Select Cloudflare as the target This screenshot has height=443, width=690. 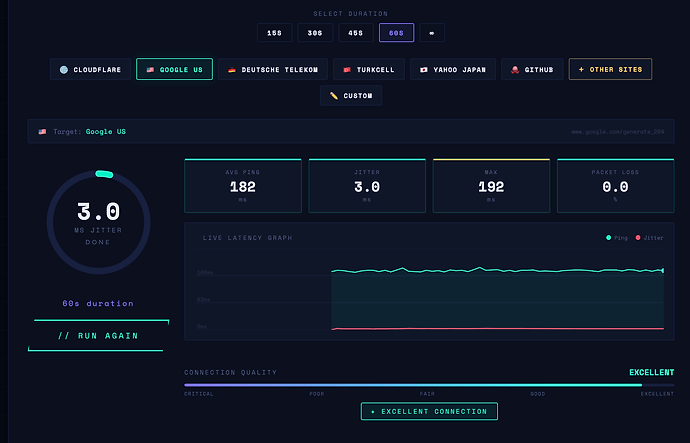tap(90, 69)
